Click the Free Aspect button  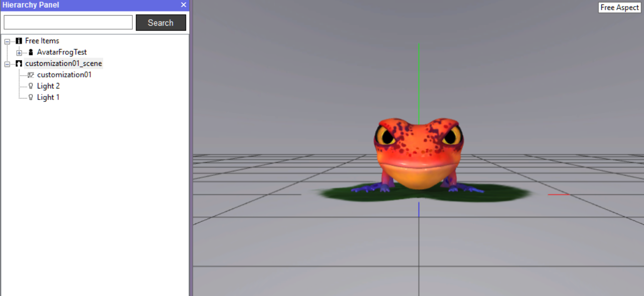click(x=619, y=7)
